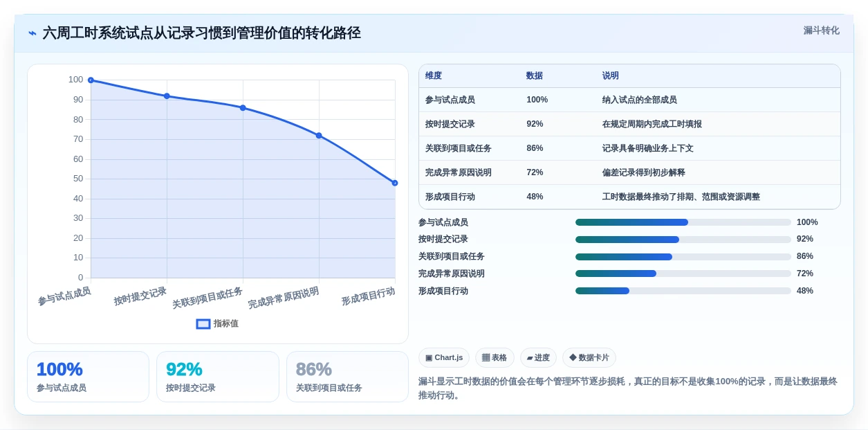Click the 关联到项目或任务 progress bar
The height and width of the screenshot is (430, 868).
683,256
